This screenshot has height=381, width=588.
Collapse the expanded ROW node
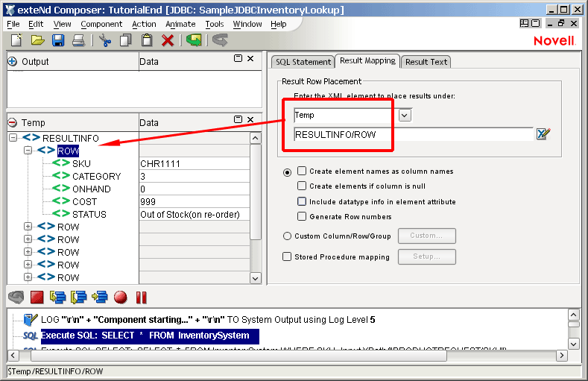tap(28, 151)
